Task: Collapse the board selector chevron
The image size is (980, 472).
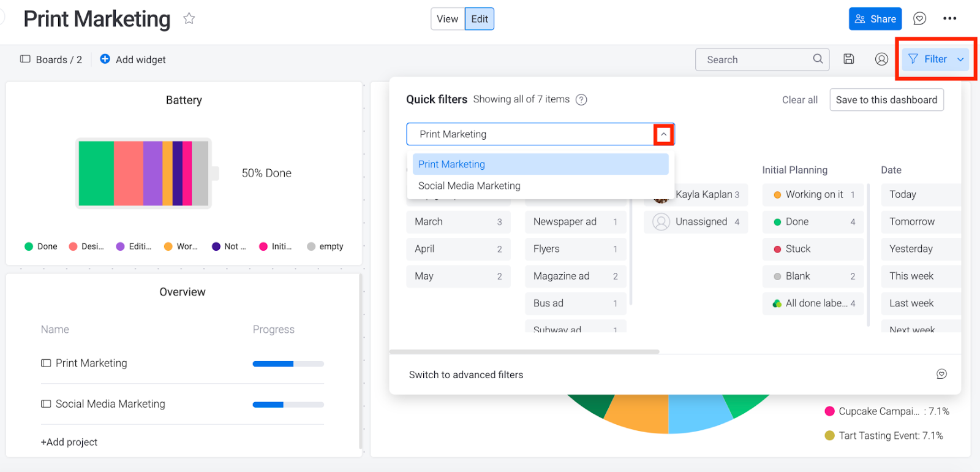Action: (x=663, y=134)
